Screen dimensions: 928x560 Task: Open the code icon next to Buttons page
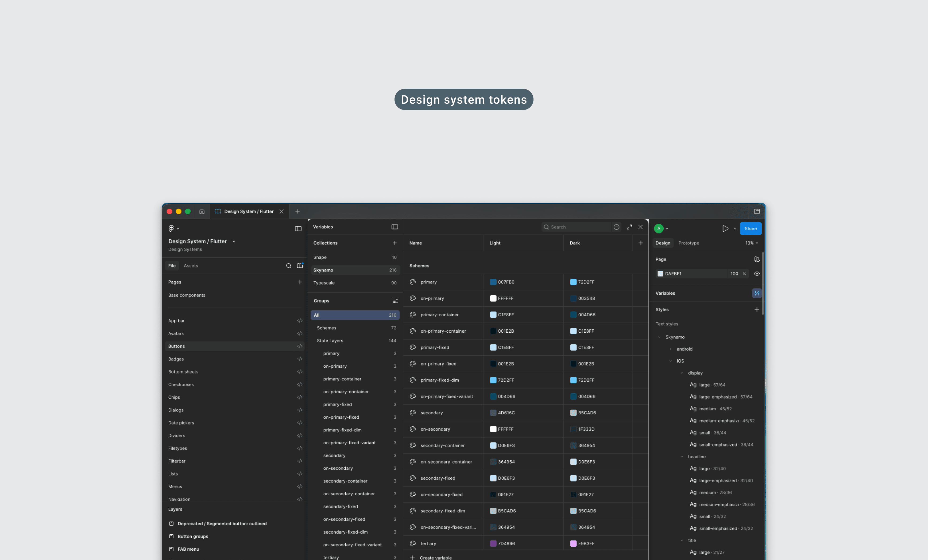pyautogui.click(x=300, y=346)
